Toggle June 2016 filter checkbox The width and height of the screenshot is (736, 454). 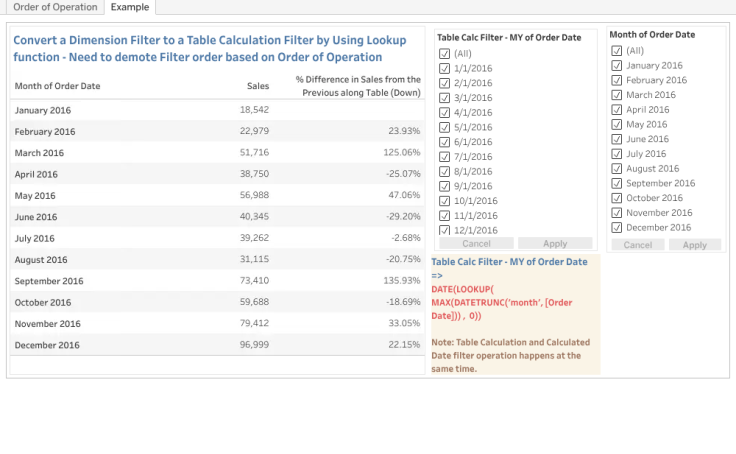pyautogui.click(x=616, y=139)
